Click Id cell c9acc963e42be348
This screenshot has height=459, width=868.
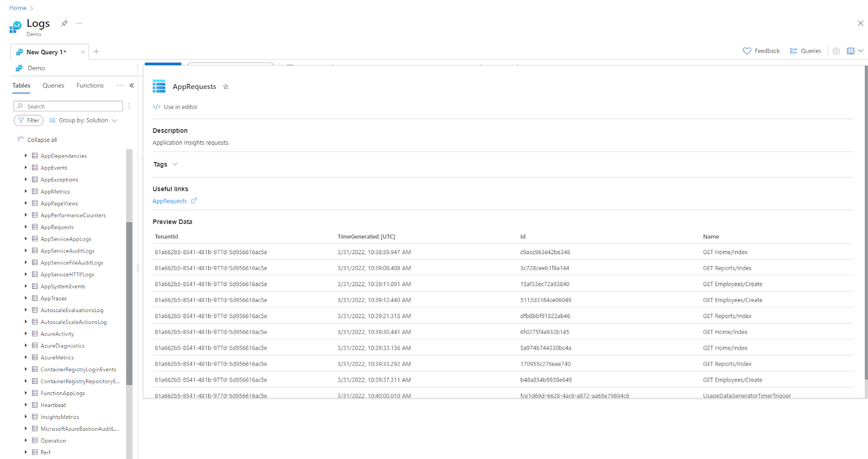point(545,252)
